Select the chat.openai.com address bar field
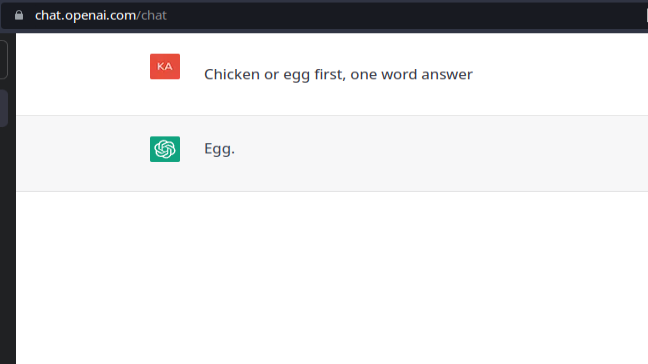Screen dimensions: 648x364 pyautogui.click(x=324, y=16)
